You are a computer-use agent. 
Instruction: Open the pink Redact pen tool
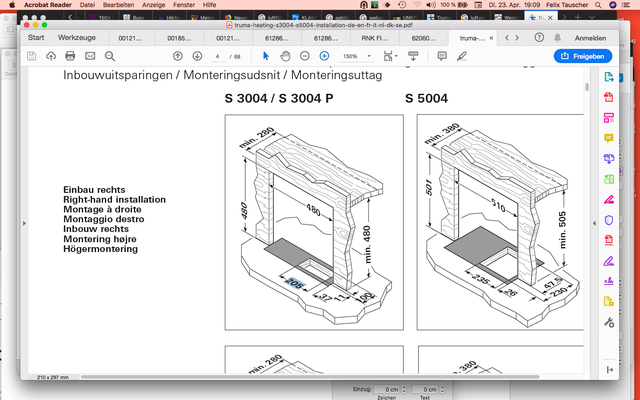pyautogui.click(x=609, y=200)
